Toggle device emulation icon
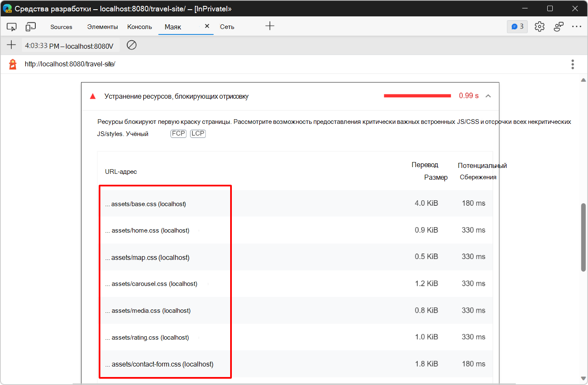This screenshot has height=385, width=588. (x=31, y=27)
